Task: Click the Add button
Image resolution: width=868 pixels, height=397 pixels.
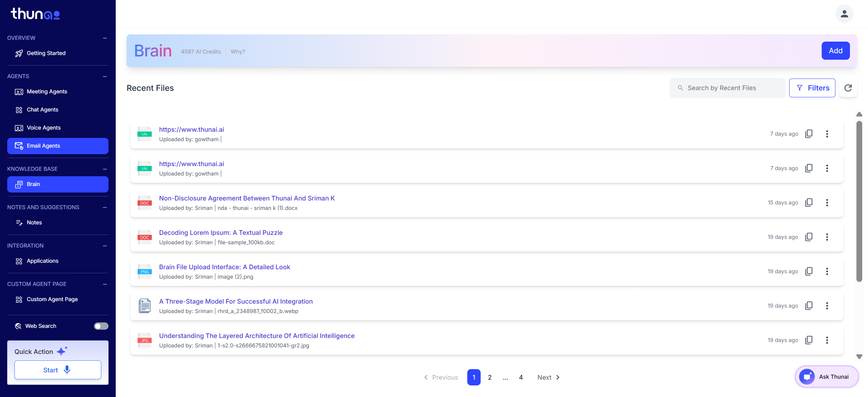Action: (835, 51)
